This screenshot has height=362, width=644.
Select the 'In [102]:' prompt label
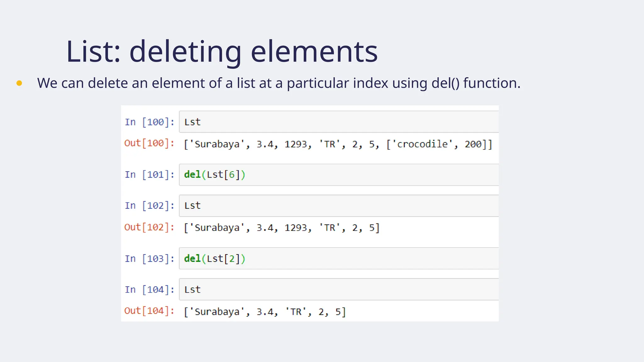149,206
